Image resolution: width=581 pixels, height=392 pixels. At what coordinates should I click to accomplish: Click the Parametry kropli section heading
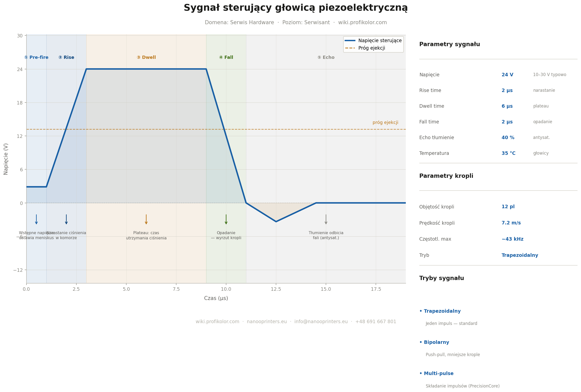click(446, 176)
